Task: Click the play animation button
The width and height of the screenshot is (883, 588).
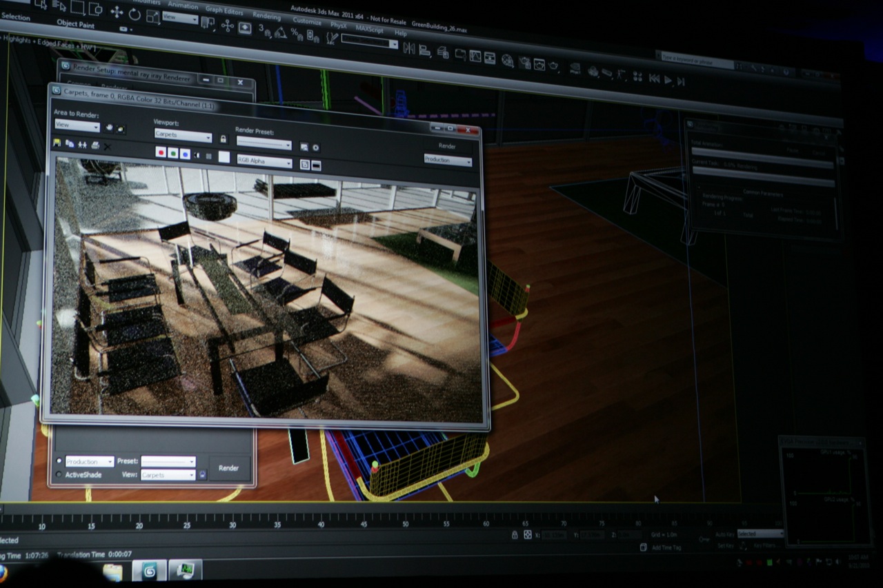Action: click(x=668, y=80)
